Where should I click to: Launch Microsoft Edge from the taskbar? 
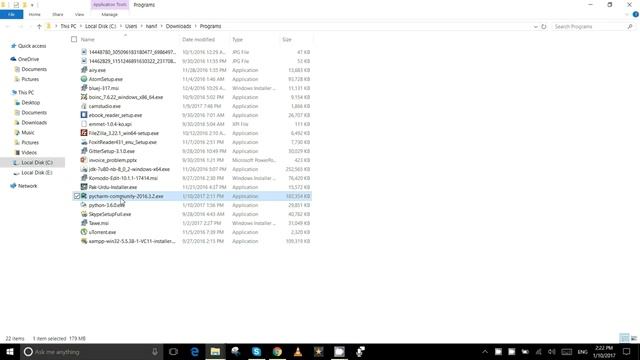(195, 351)
